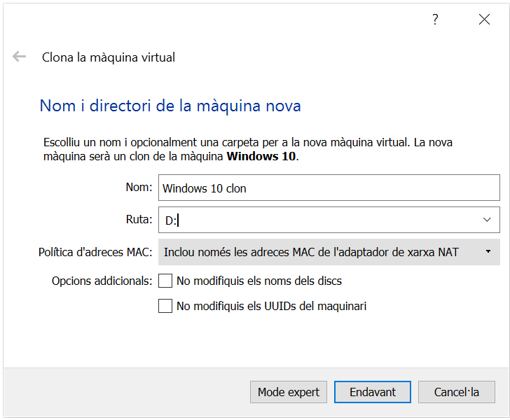Click the 'Ruta:' field label

(139, 219)
